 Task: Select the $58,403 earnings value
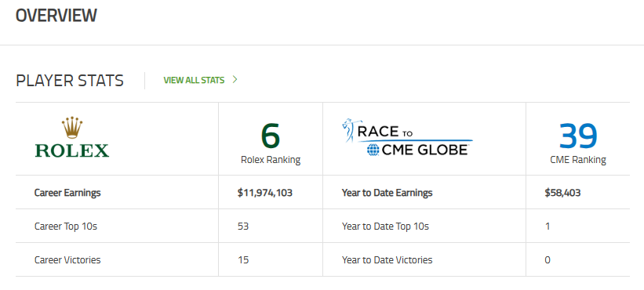pyautogui.click(x=562, y=193)
